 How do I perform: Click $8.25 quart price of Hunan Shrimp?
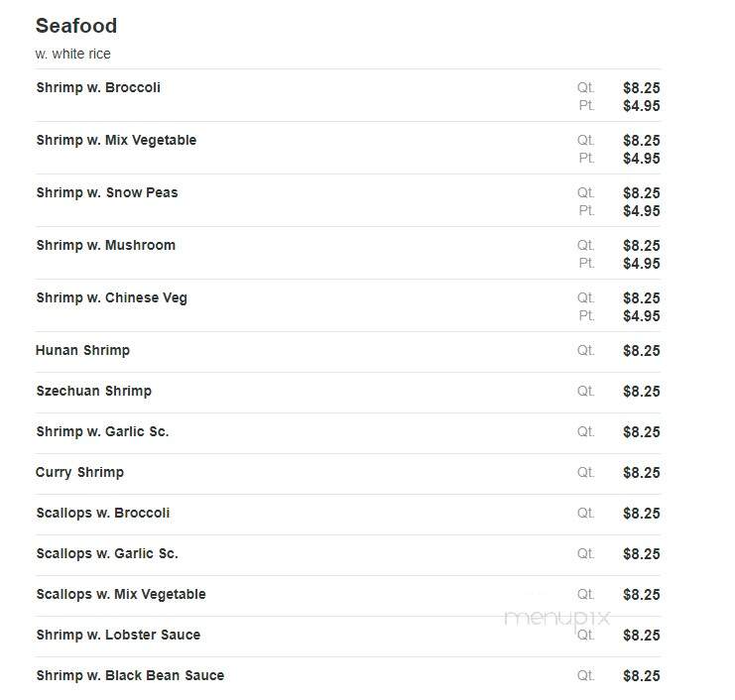[641, 350]
